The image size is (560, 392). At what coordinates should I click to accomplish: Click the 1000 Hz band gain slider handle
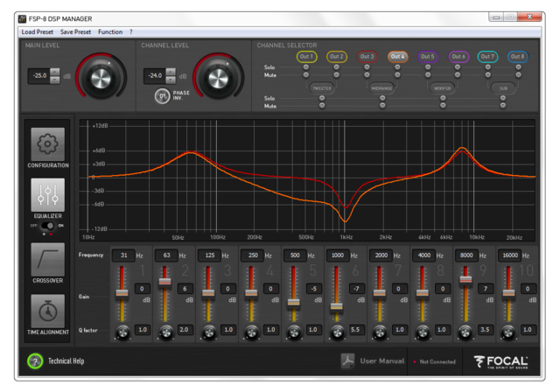(x=336, y=306)
